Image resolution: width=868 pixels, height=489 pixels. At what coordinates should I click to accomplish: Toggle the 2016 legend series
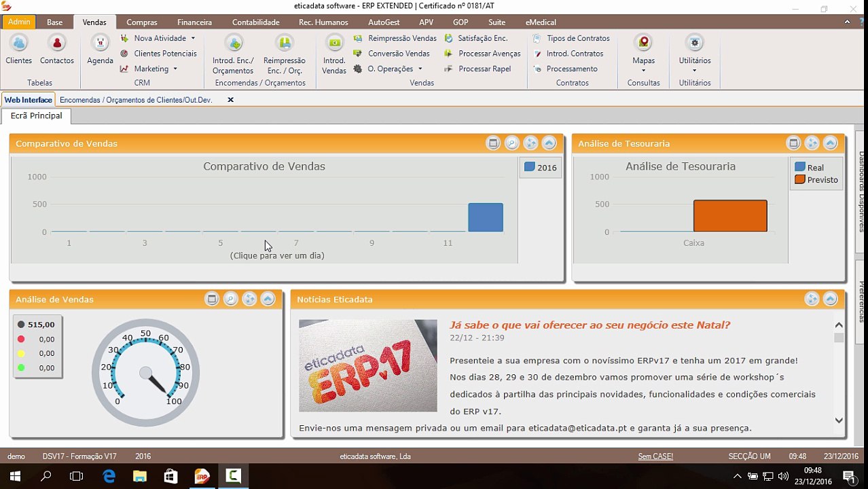click(x=541, y=168)
